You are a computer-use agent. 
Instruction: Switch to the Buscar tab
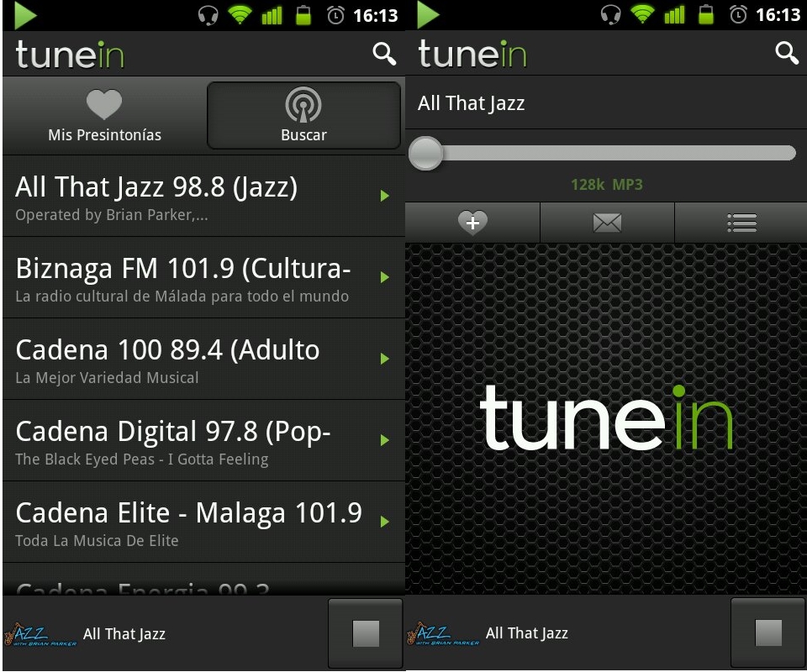pyautogui.click(x=303, y=116)
